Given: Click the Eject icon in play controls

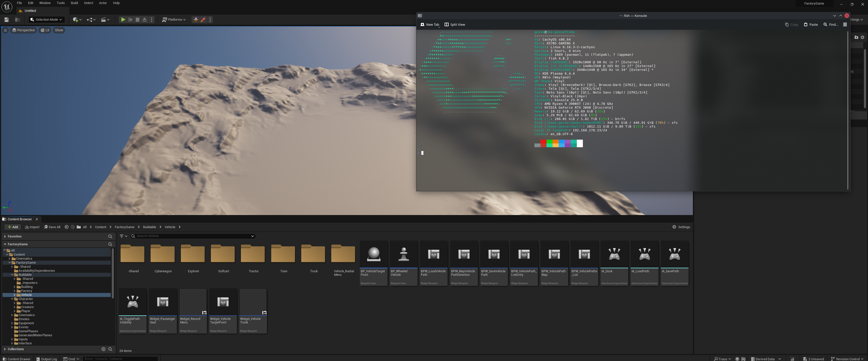Looking at the screenshot, I should 145,19.
